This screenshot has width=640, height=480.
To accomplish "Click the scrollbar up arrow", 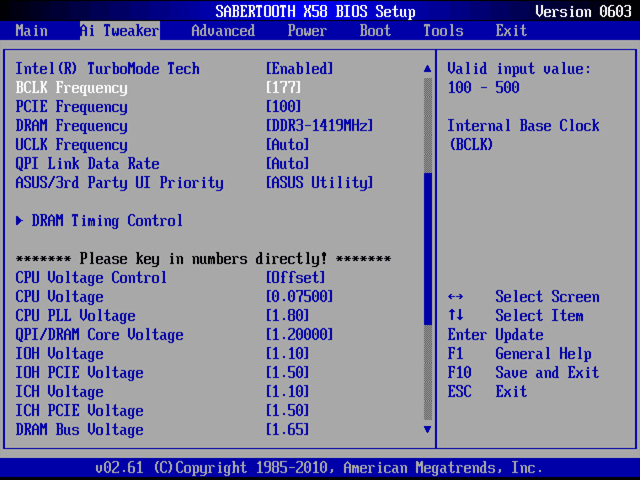I will [x=427, y=69].
